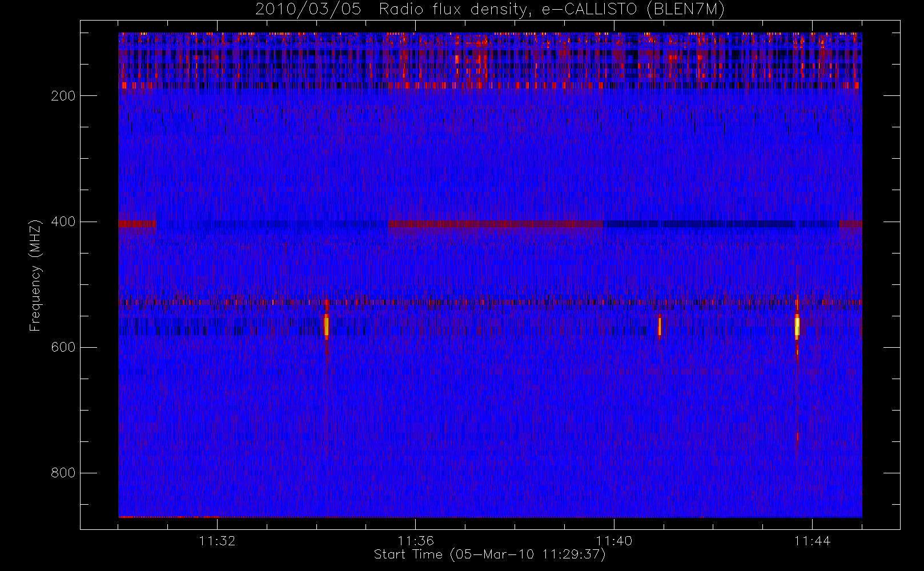Screen dimensions: 924x571
Task: Click the red 400 MHz band segment at 11:37
Action: 495,224
